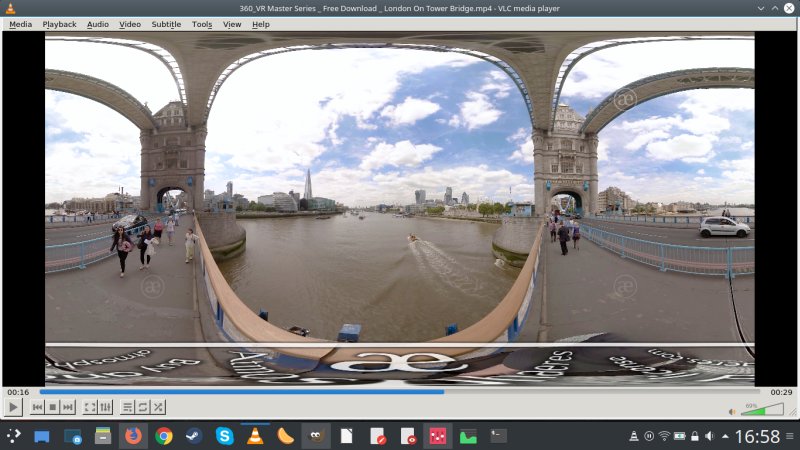Toggle random shuffle playback

pyautogui.click(x=158, y=407)
